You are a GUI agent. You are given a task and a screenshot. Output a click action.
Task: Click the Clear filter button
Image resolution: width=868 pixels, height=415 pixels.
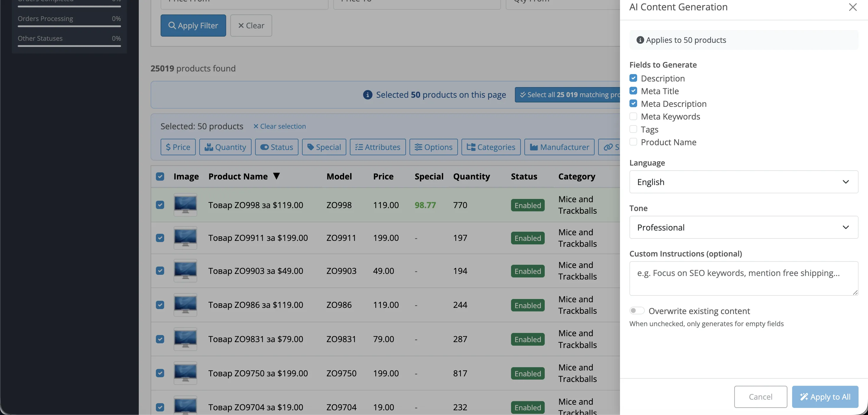coord(251,26)
